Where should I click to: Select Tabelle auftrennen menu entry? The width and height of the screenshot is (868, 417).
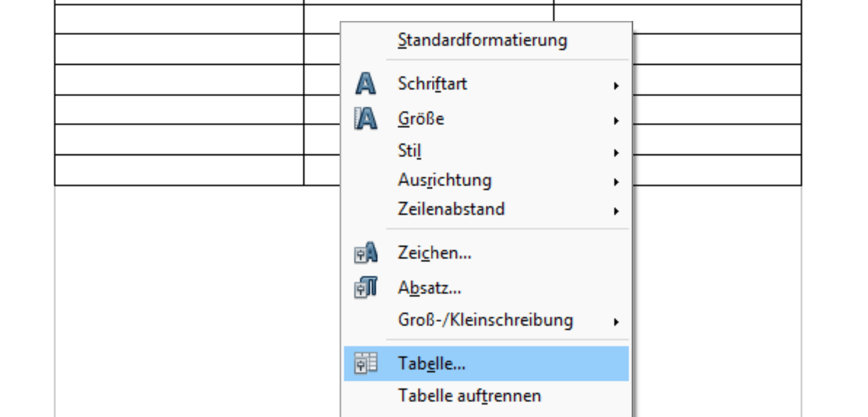[x=469, y=395]
